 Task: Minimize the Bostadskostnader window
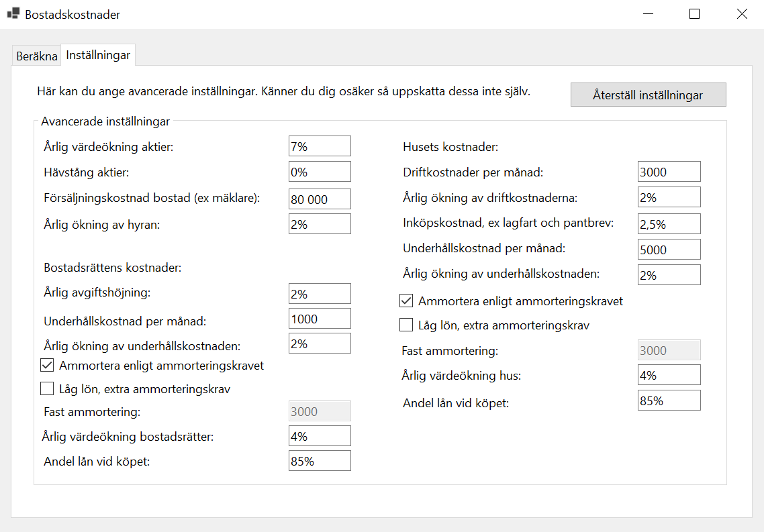(648, 14)
